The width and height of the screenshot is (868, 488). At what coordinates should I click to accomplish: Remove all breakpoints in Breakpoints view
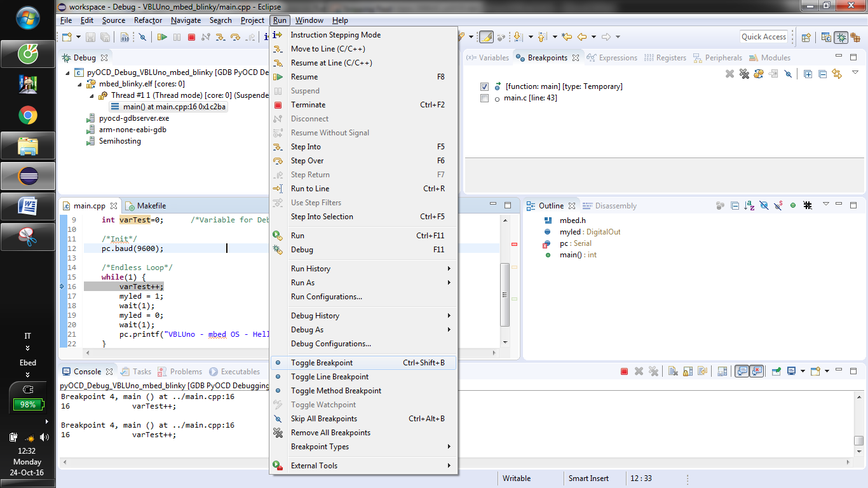745,74
